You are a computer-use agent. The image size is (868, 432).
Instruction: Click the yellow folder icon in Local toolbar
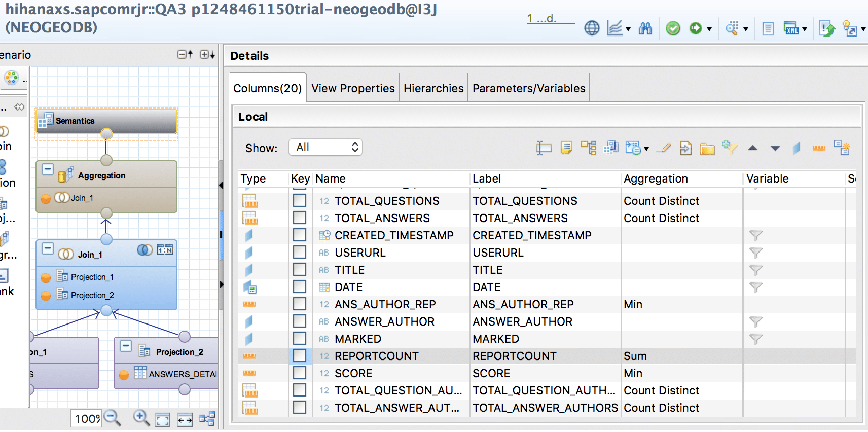click(x=707, y=148)
